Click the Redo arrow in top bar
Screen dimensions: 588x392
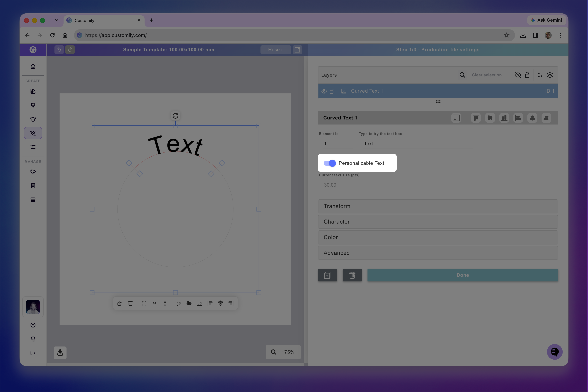(x=70, y=50)
